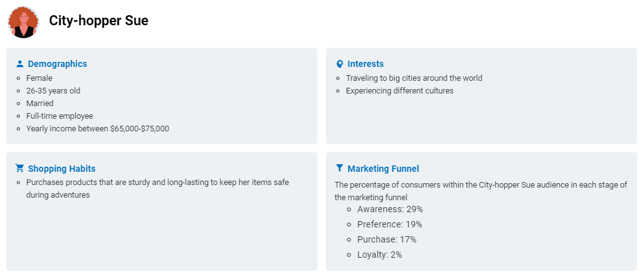The image size is (644, 276).
Task: Select the Interests heading
Action: pyautogui.click(x=366, y=64)
